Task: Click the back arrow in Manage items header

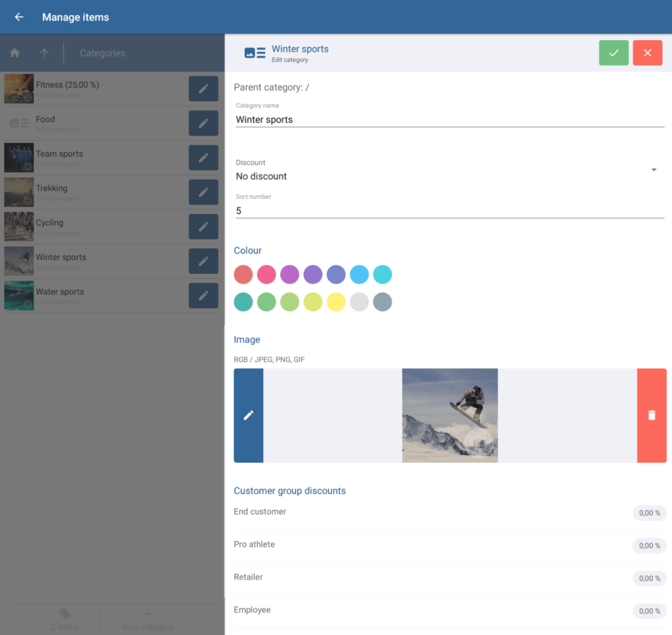Action: coord(19,17)
